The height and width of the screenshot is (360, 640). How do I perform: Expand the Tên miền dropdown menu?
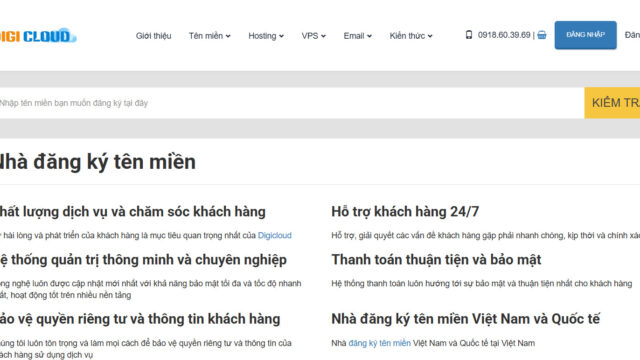(x=209, y=36)
